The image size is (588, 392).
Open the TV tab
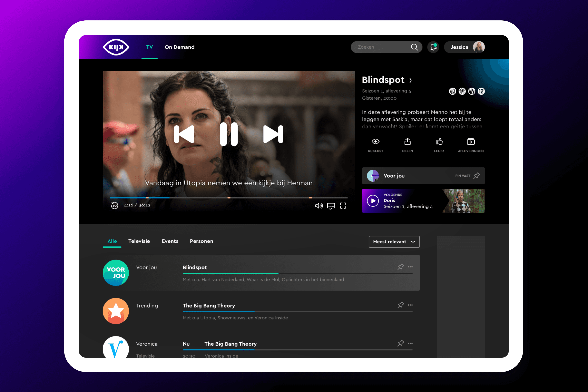[149, 47]
